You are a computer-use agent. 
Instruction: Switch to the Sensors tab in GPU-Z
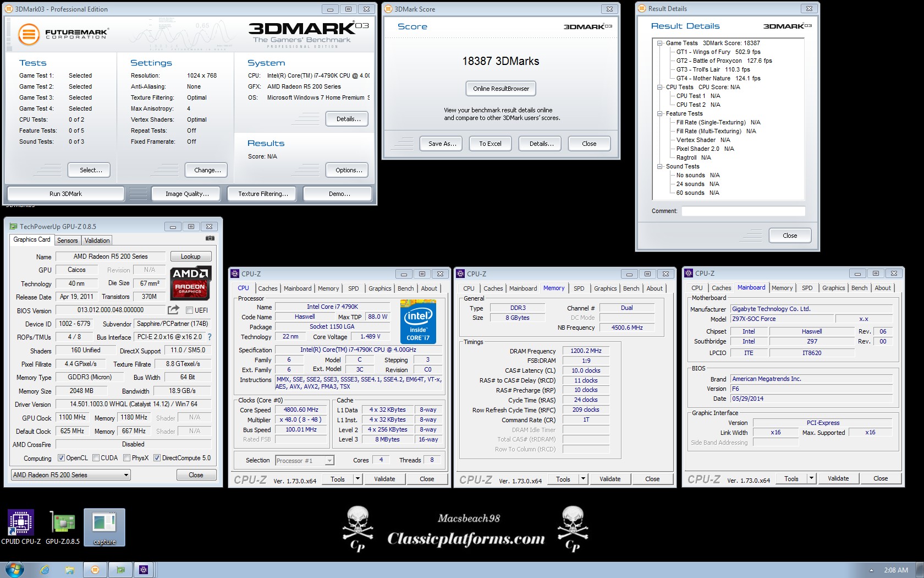pos(68,241)
